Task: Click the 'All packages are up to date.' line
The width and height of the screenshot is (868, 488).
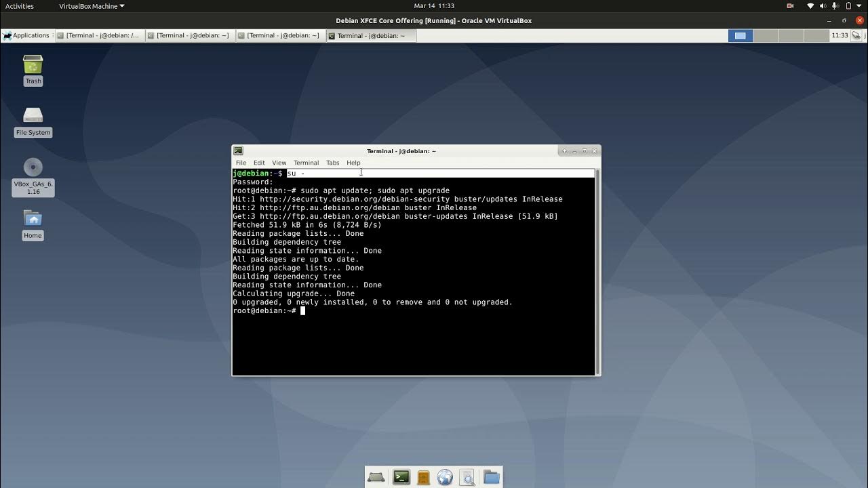Action: click(296, 259)
